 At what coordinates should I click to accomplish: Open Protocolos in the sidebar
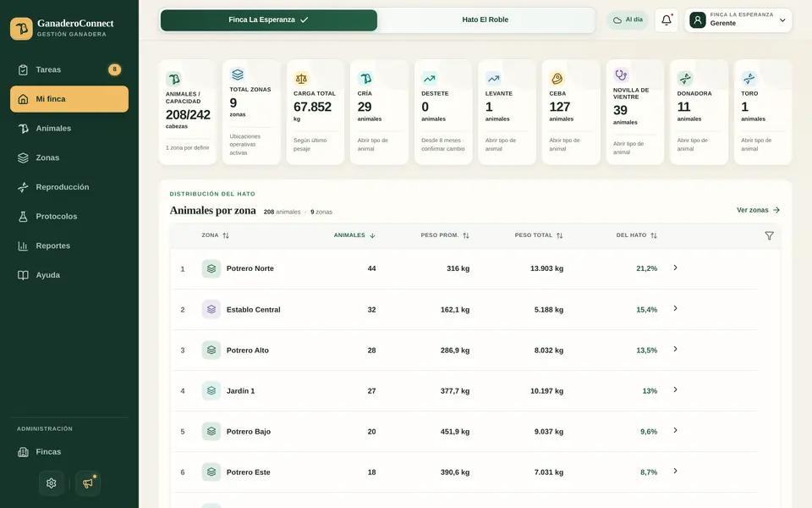click(x=69, y=217)
